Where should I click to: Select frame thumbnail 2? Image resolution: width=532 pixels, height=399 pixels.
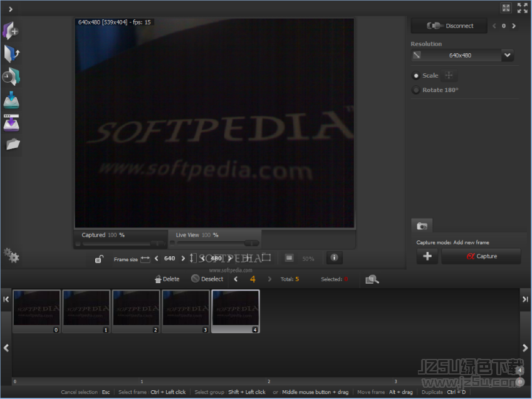[x=136, y=311]
